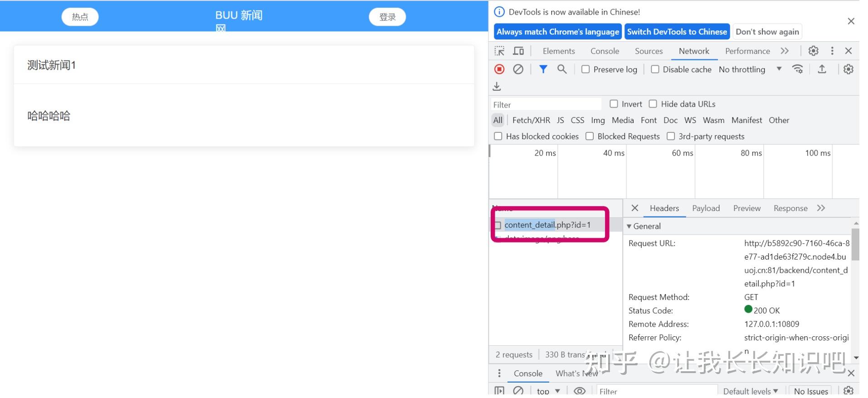
Task: Click Switch DevTools to Chinese button
Action: tap(677, 32)
